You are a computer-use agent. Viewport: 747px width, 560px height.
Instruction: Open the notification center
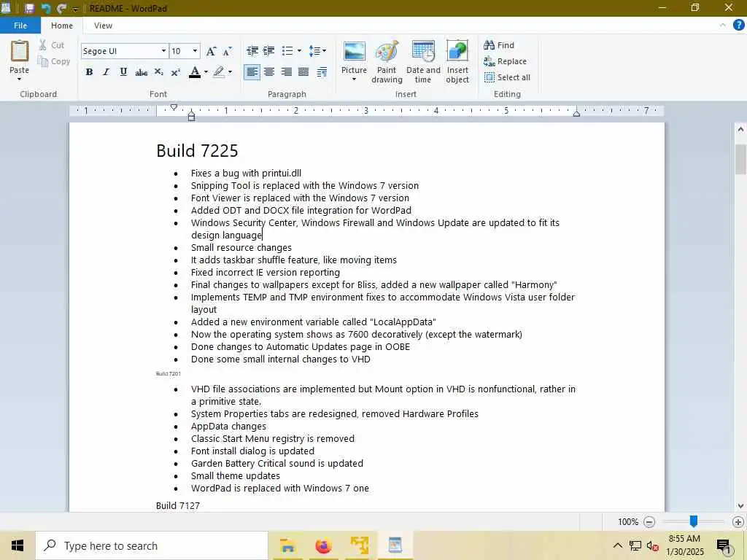click(724, 546)
